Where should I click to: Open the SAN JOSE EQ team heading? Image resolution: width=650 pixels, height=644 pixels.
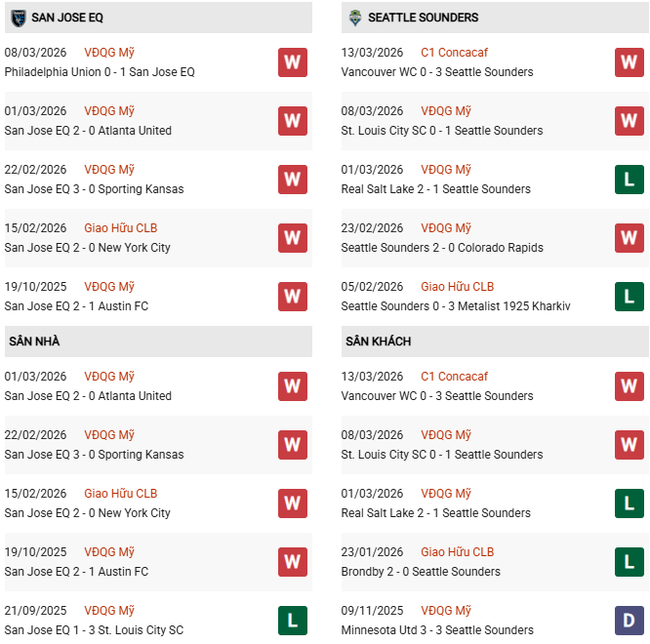pos(67,18)
